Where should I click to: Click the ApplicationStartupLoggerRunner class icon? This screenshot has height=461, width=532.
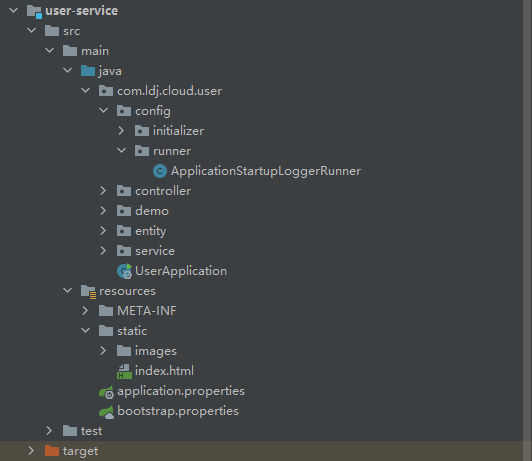[160, 171]
